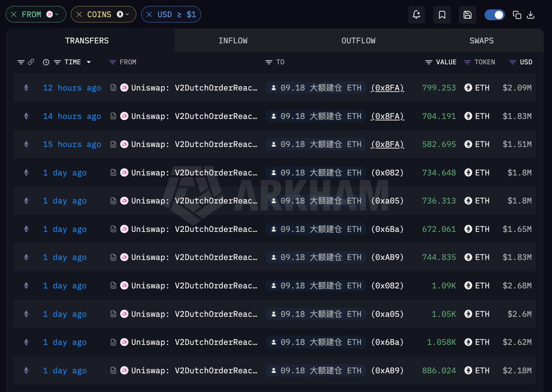Click the chain link icon in header
This screenshot has width=552, height=392.
coord(31,62)
